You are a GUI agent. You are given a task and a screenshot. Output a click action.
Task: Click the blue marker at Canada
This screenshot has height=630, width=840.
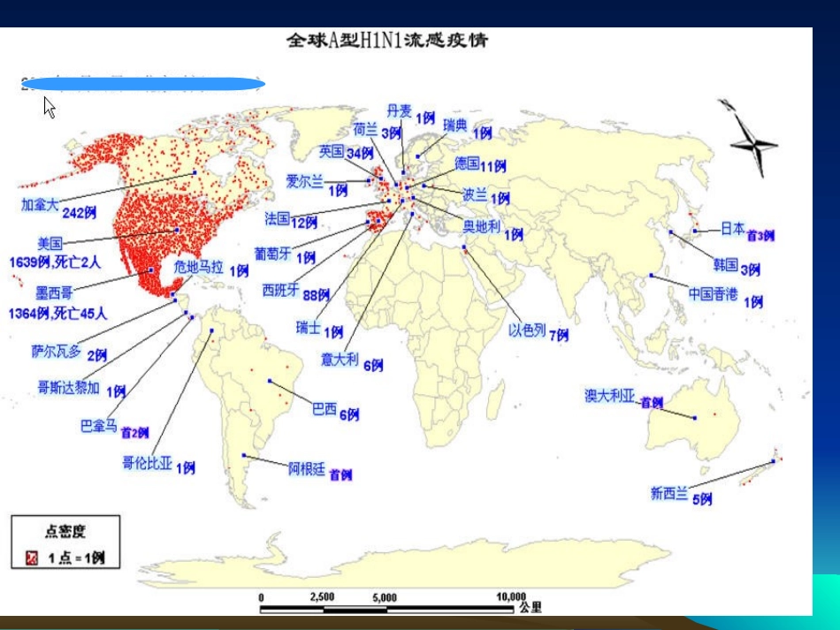click(195, 173)
